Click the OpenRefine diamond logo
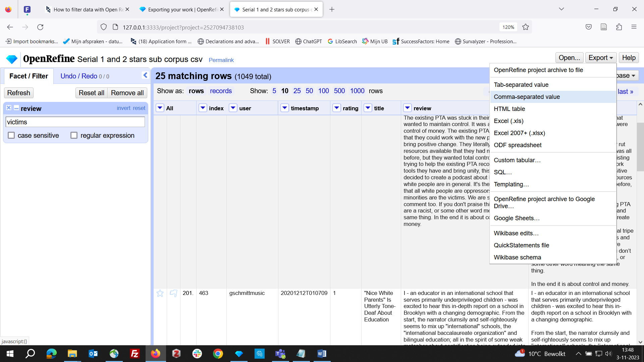This screenshot has height=362, width=644. (x=12, y=59)
